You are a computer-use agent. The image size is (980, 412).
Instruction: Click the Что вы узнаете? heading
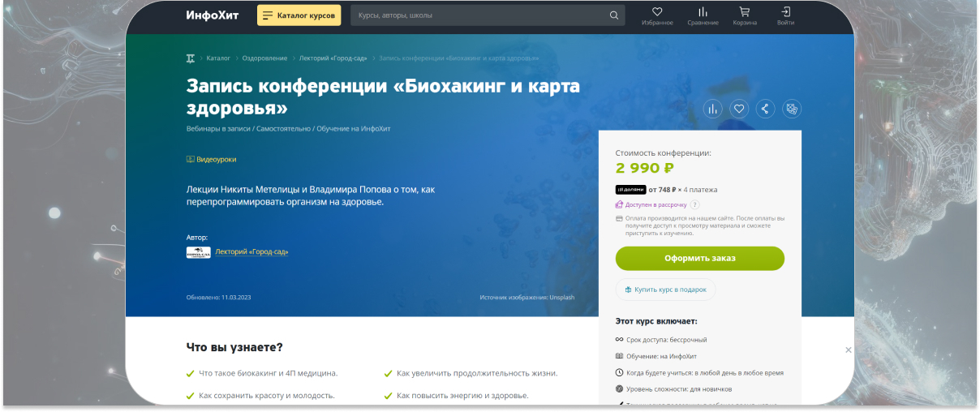[234, 347]
